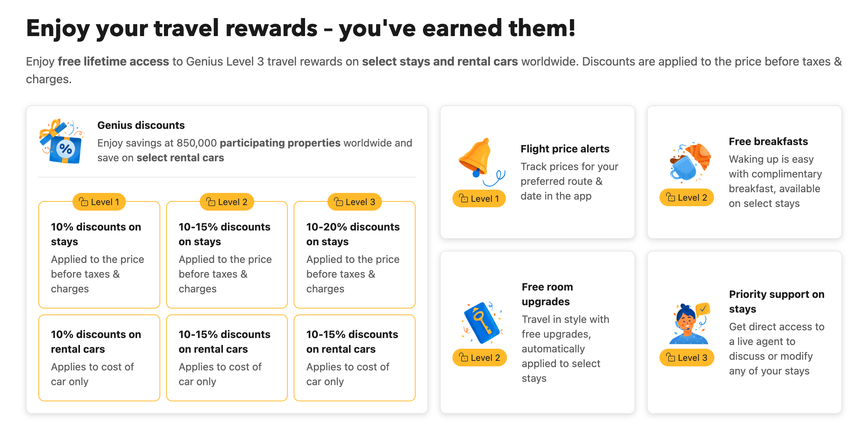Click the Level 2 badge above 10-15% stays

tap(227, 202)
